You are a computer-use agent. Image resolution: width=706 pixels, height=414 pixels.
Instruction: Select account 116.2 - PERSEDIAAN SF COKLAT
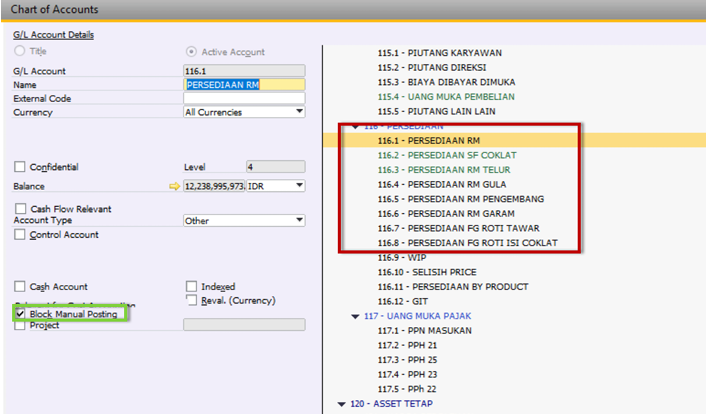[x=446, y=156]
